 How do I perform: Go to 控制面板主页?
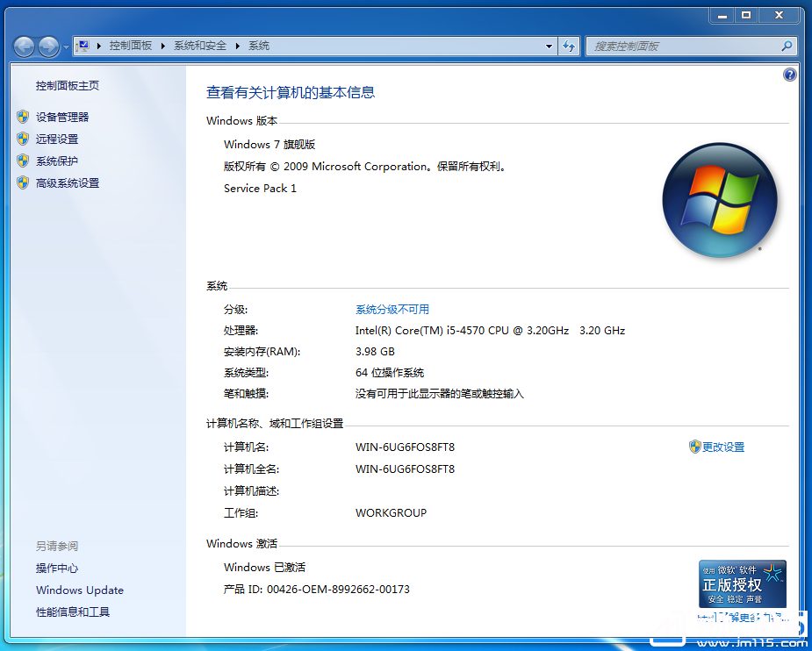pyautogui.click(x=68, y=86)
